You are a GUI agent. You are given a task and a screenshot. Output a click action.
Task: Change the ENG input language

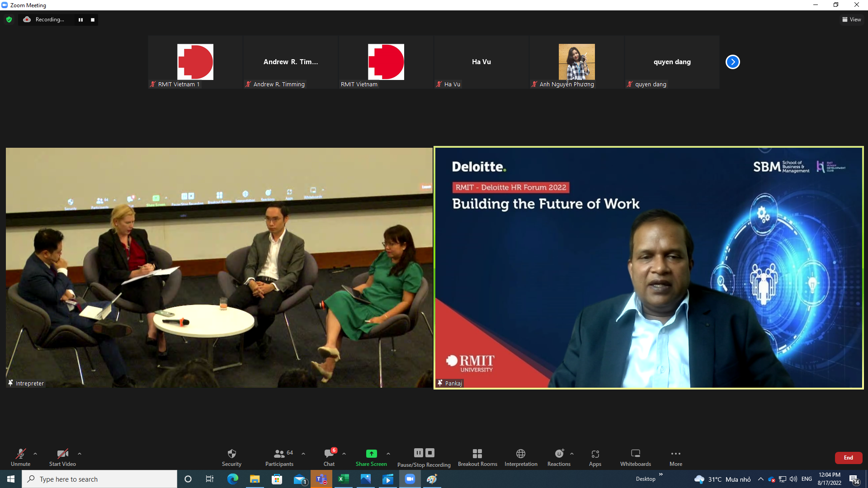coord(807,479)
